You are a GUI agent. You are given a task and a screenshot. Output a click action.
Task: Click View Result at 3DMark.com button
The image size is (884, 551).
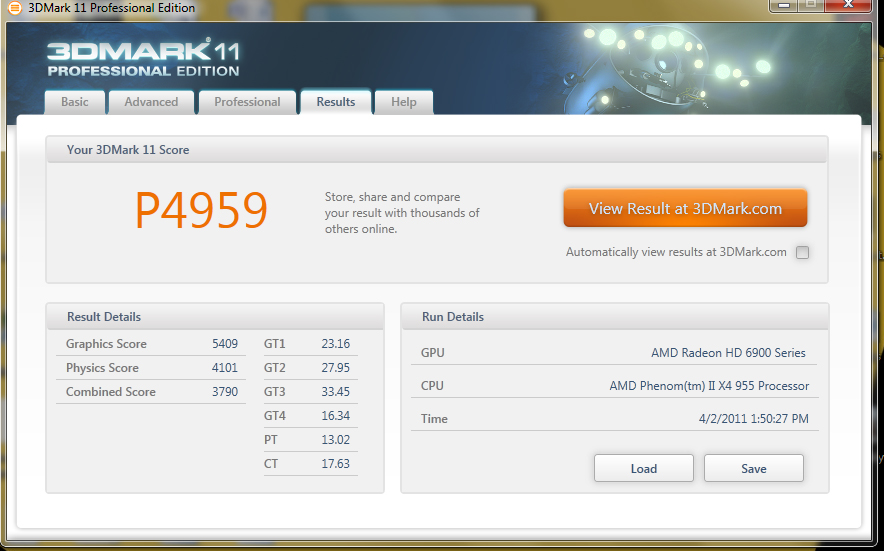(685, 208)
